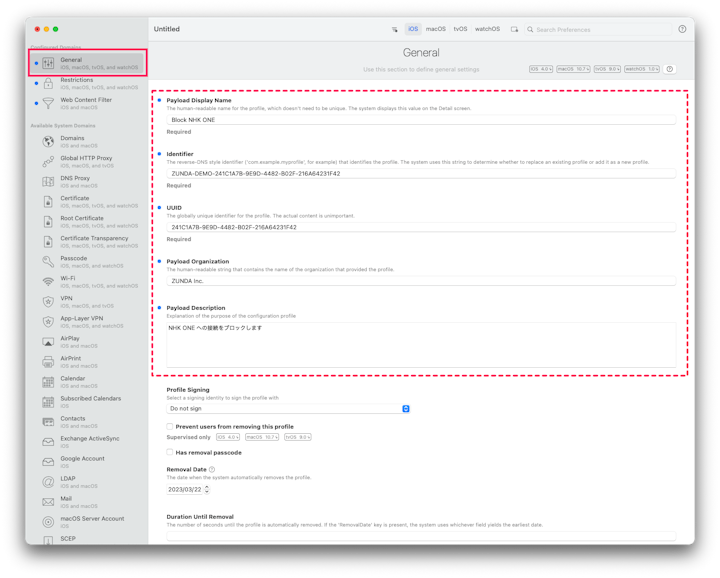Select the App-Layer VPN shield icon

pyautogui.click(x=48, y=322)
